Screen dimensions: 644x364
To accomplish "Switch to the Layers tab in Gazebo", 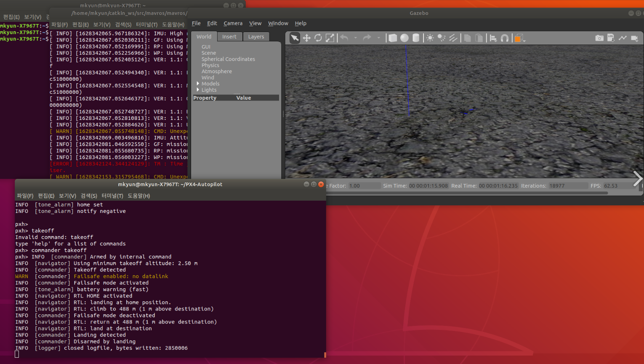I will 256,37.
